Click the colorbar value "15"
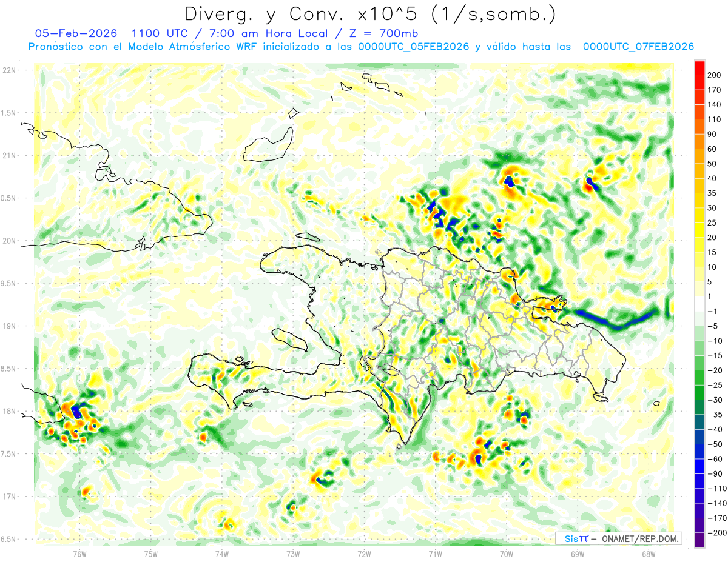 coord(712,253)
